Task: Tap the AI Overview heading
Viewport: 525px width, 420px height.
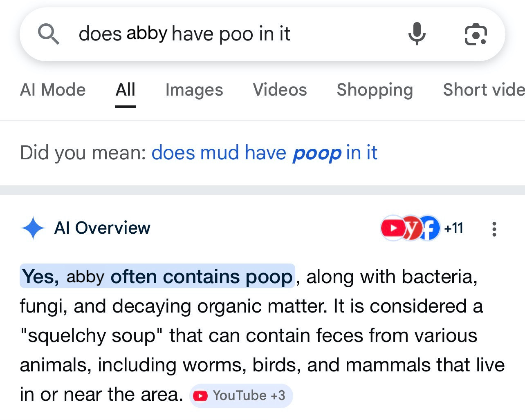Action: [x=102, y=228]
